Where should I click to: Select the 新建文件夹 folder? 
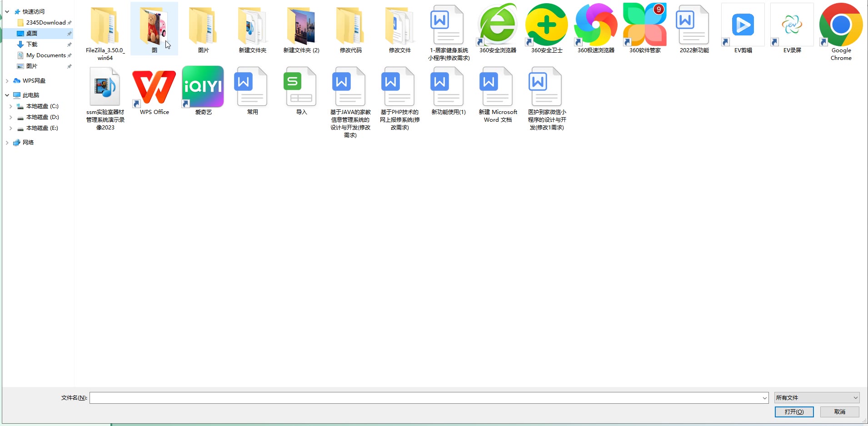[252, 29]
